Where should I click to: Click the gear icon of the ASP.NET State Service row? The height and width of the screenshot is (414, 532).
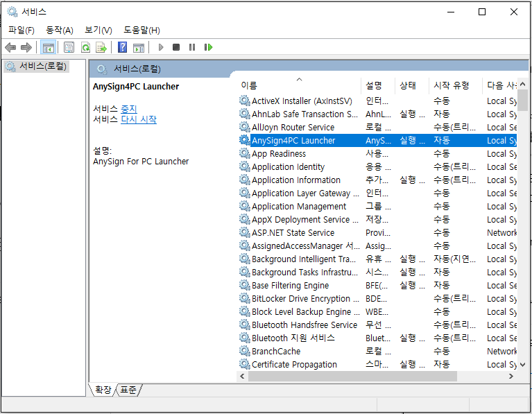click(244, 232)
